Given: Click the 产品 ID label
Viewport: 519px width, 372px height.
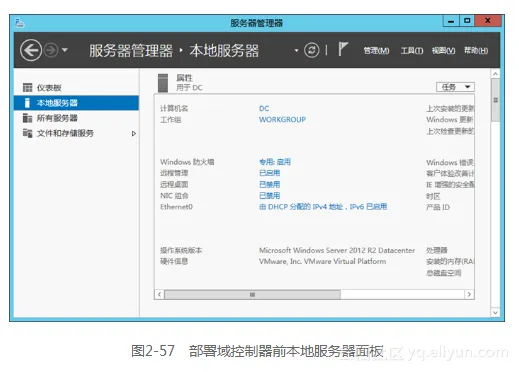Looking at the screenshot, I should 438,207.
